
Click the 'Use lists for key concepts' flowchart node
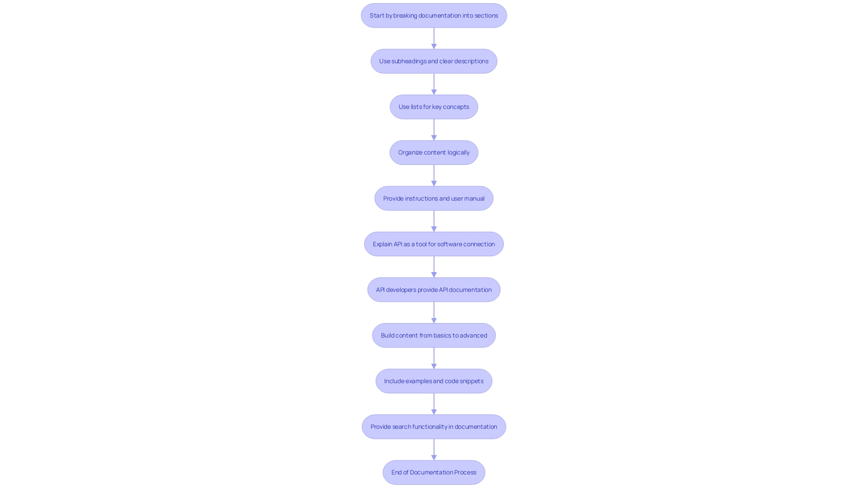434,107
